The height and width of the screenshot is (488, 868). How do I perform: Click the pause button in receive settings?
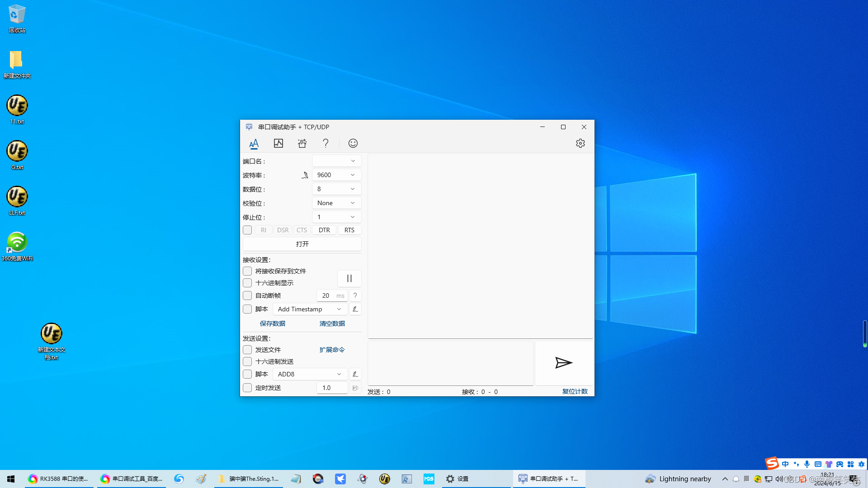coord(349,278)
